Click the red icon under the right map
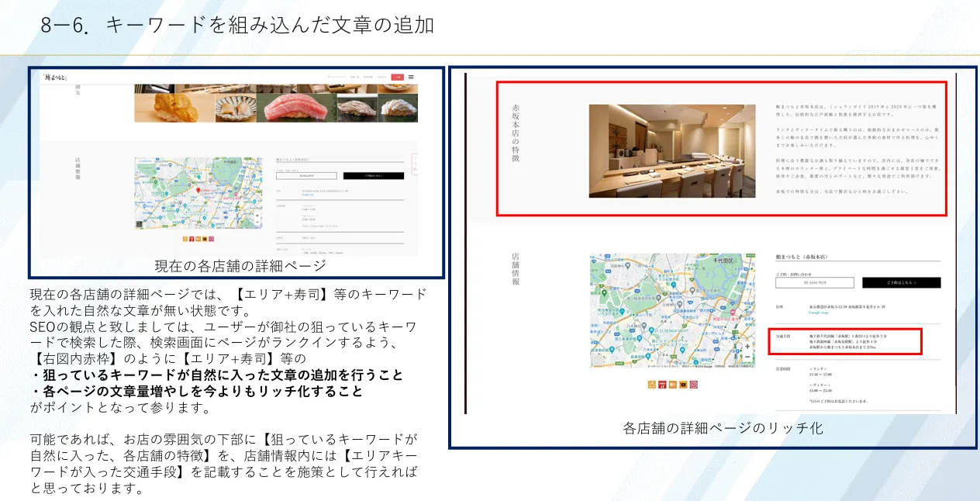The height and width of the screenshot is (501, 980). (662, 384)
